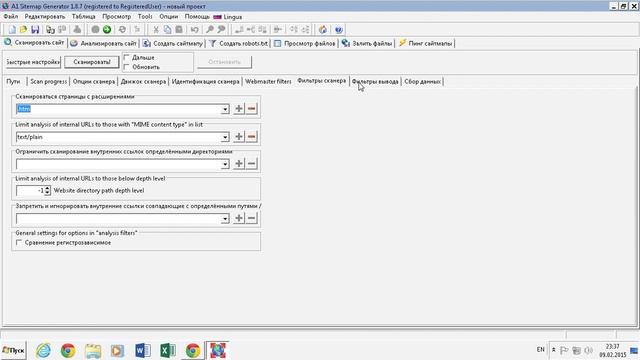640x360 pixels.
Task: Open Просмотр файлов section
Action: point(305,43)
